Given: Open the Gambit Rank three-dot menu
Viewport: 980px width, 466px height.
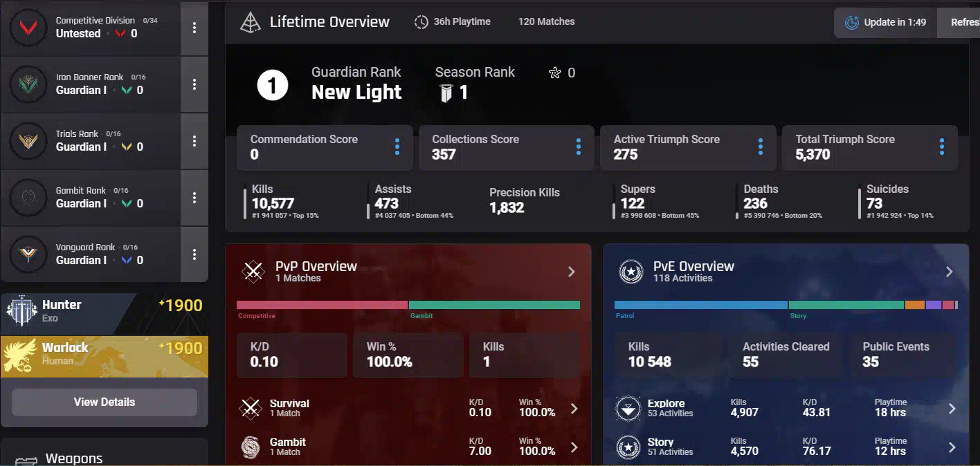Looking at the screenshot, I should (194, 198).
